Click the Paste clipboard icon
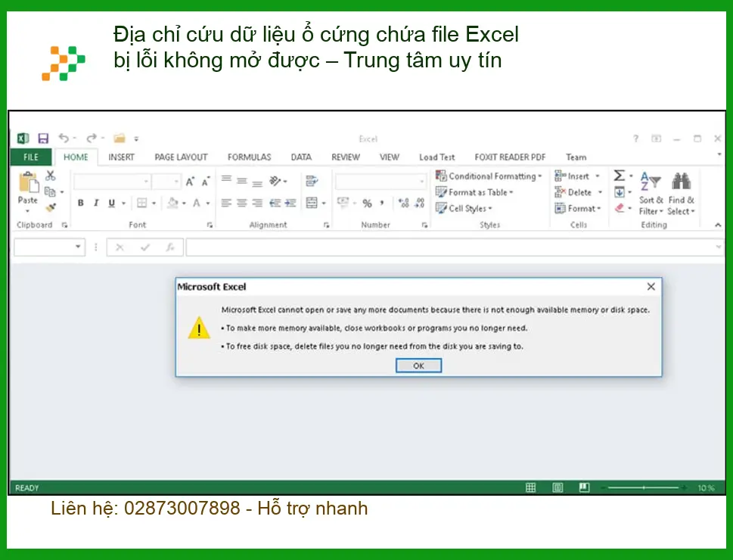Screen dimensions: 733x560 click(x=28, y=182)
